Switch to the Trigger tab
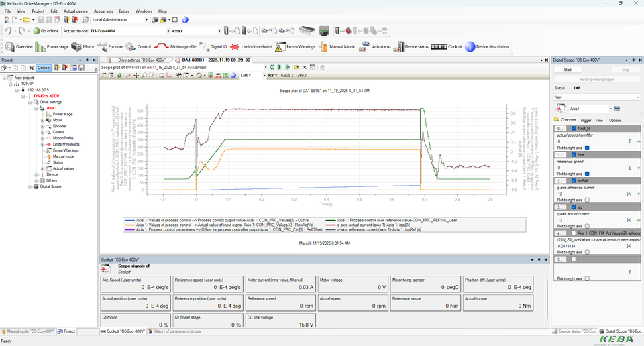Screen dimensions: 644x346 point(586,120)
